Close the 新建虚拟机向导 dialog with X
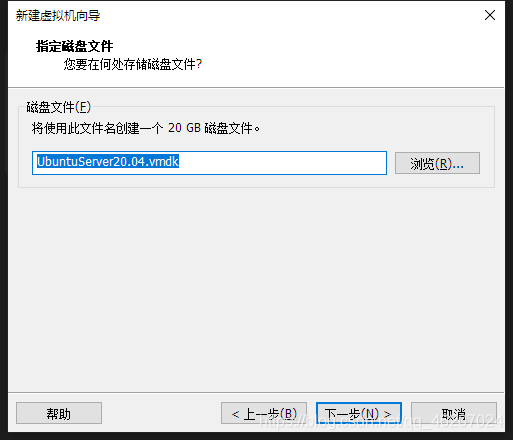 pyautogui.click(x=490, y=15)
